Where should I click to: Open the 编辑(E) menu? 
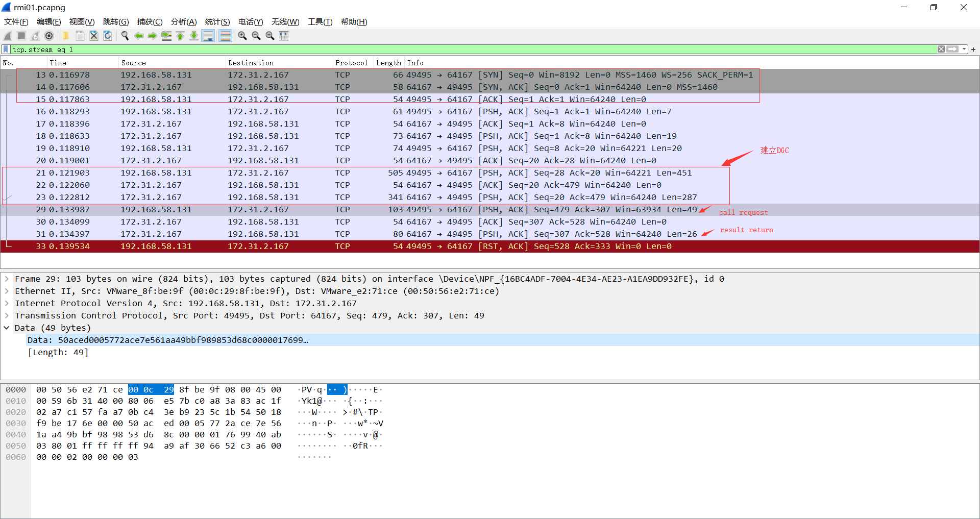pos(49,22)
